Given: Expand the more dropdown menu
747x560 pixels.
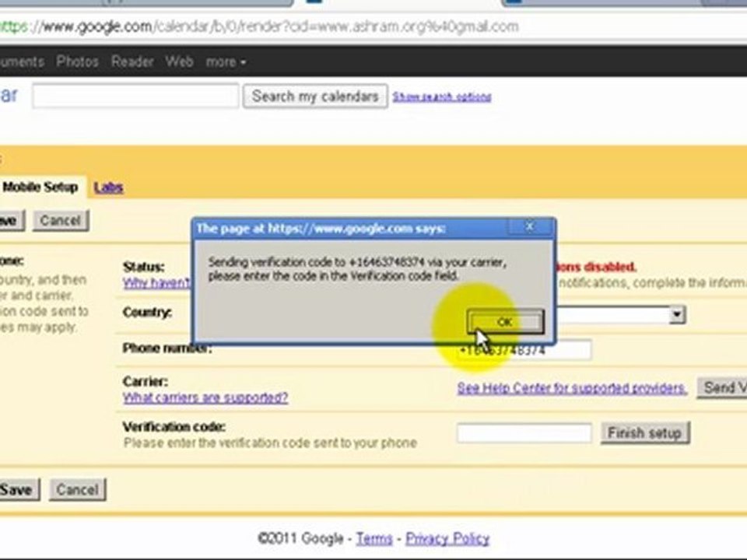Looking at the screenshot, I should coord(226,62).
